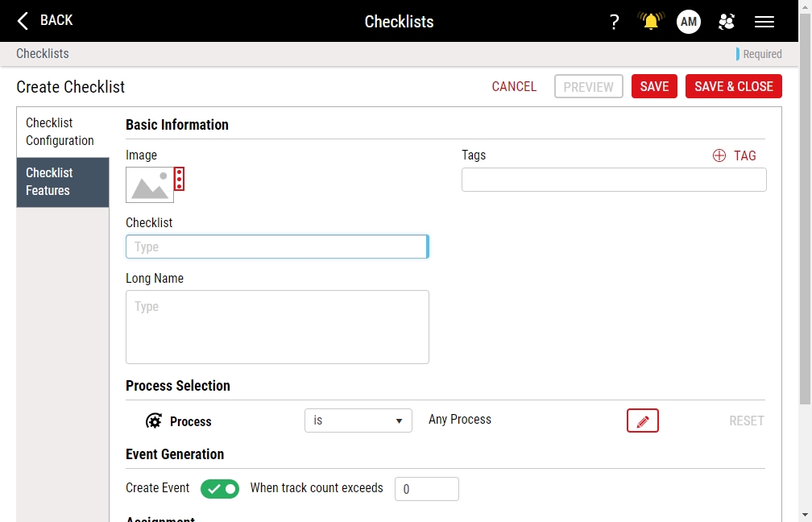Edit process selection with pencil icon
Image resolution: width=812 pixels, height=522 pixels.
click(x=643, y=420)
